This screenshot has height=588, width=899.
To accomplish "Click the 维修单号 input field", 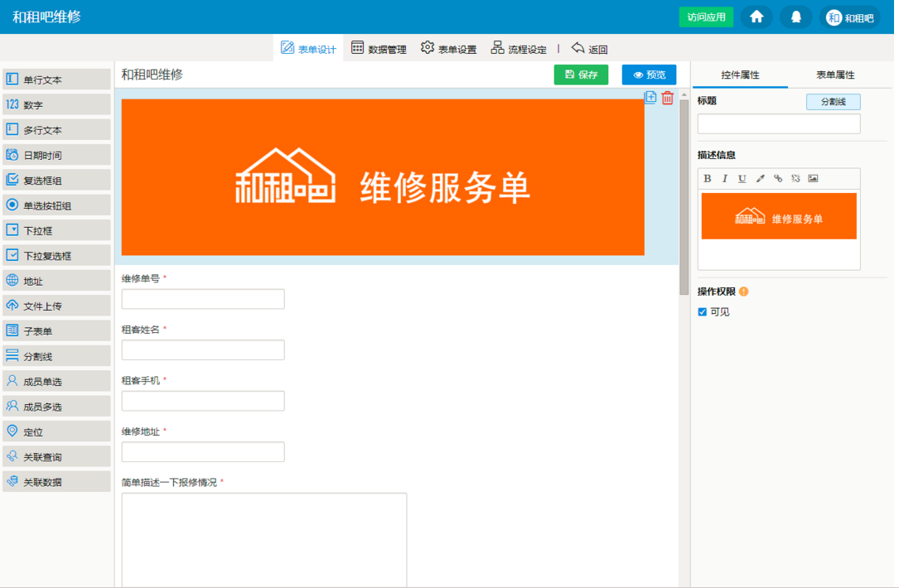I will click(203, 299).
